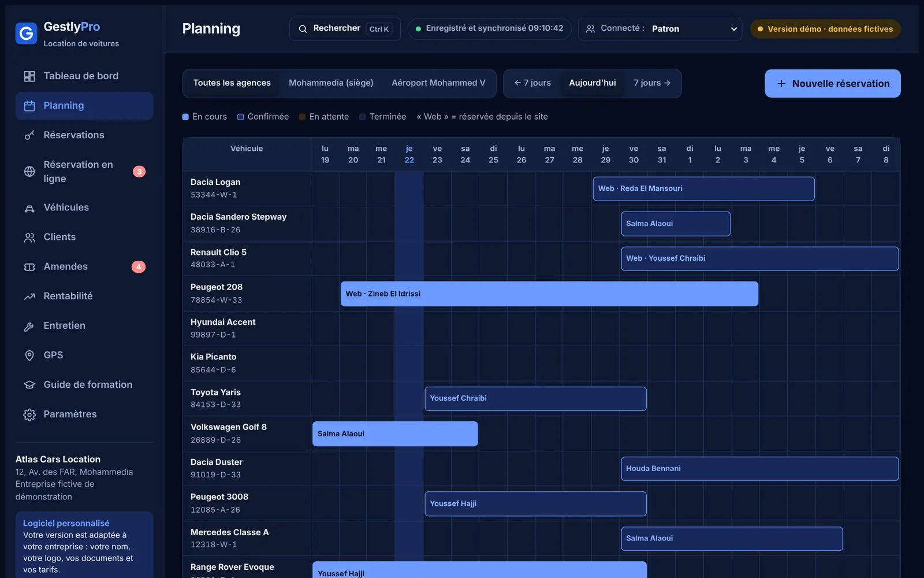Image resolution: width=924 pixels, height=578 pixels.
Task: Create a Nouvelle réservation
Action: coord(833,84)
